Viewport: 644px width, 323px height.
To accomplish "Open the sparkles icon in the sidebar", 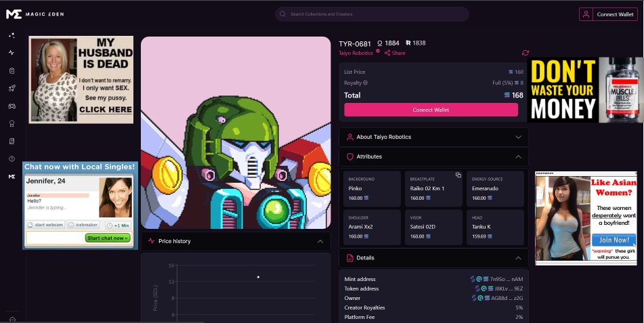I will [12, 35].
